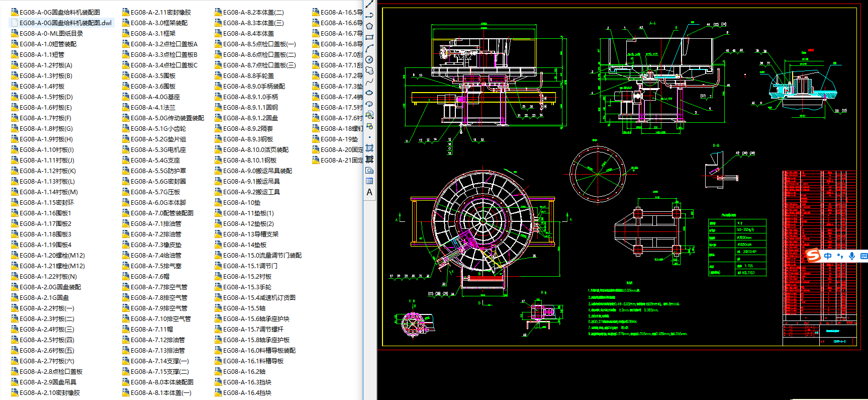Select file EG08-A-15.0流量调节门装配
Viewport: 868px width, 400px height.
[258, 255]
